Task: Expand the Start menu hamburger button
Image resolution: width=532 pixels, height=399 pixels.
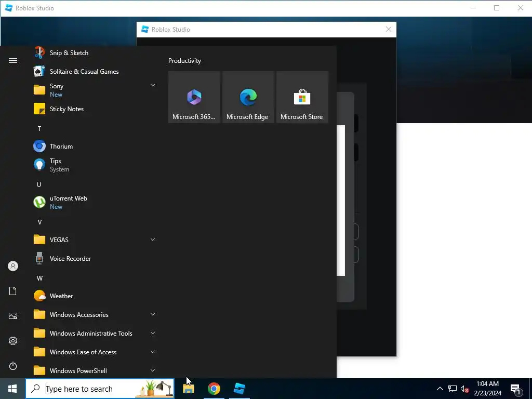Action: coord(13,60)
